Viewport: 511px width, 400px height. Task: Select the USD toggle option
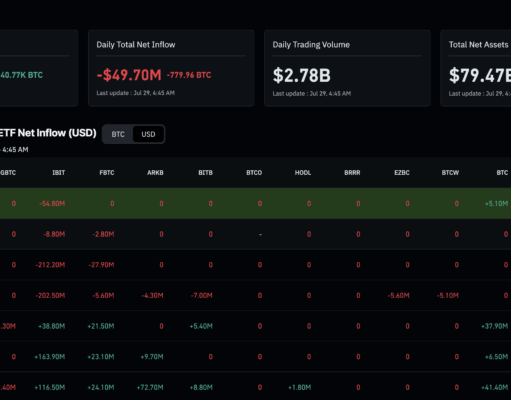[x=148, y=134]
